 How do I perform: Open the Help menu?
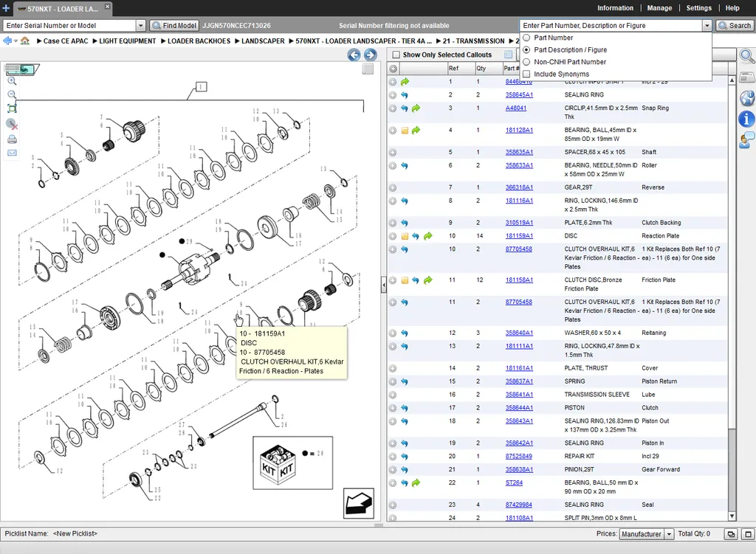732,8
